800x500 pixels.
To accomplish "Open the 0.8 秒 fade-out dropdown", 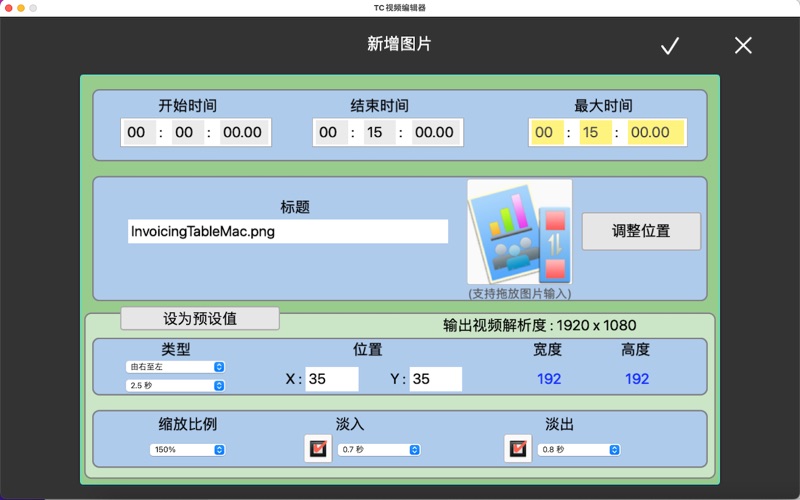I will 579,449.
